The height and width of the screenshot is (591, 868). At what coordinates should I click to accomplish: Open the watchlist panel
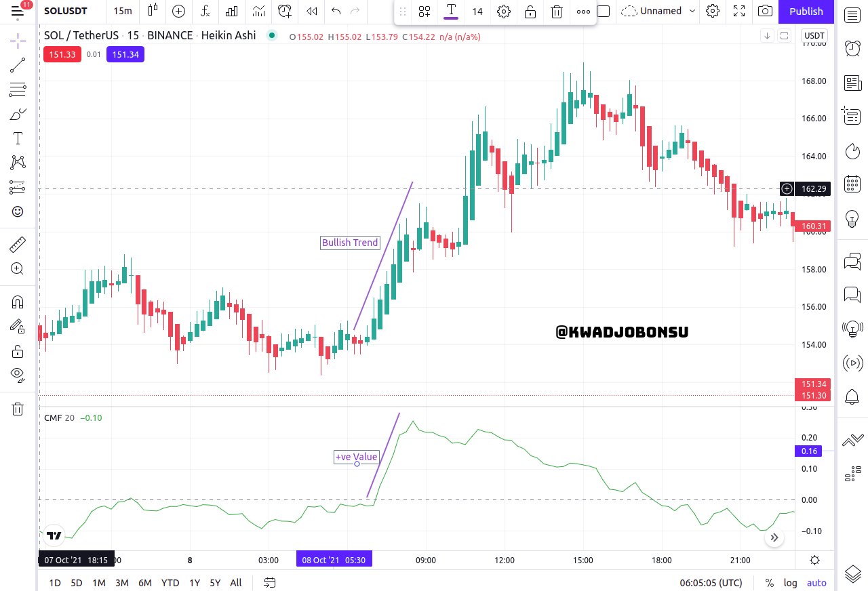[852, 14]
